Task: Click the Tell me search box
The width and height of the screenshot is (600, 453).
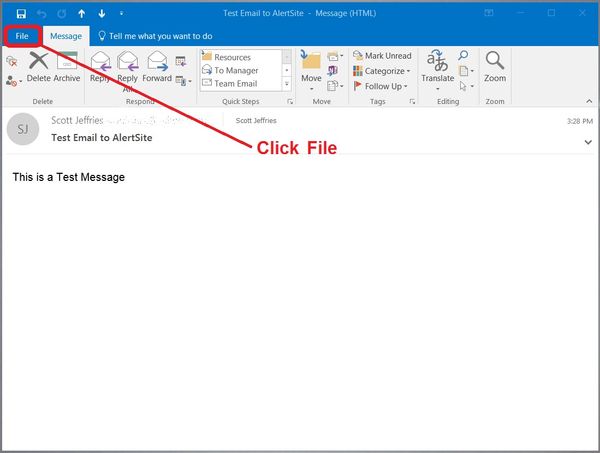Action: click(160, 35)
